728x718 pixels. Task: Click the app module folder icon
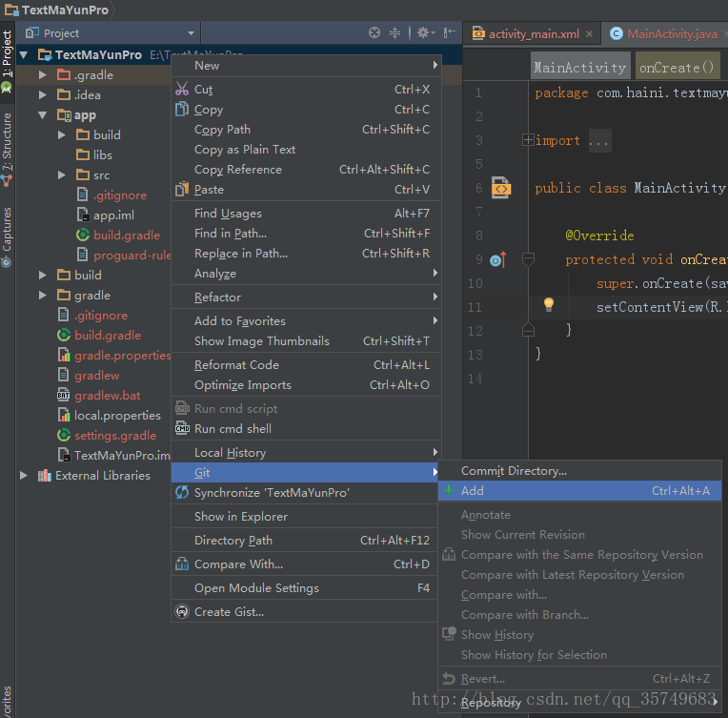point(64,114)
